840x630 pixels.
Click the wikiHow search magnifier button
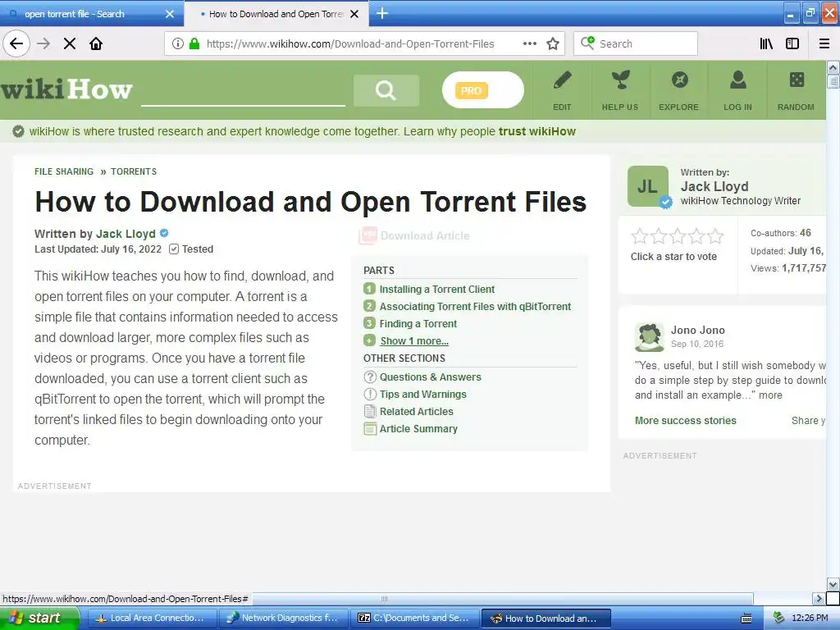tap(386, 90)
